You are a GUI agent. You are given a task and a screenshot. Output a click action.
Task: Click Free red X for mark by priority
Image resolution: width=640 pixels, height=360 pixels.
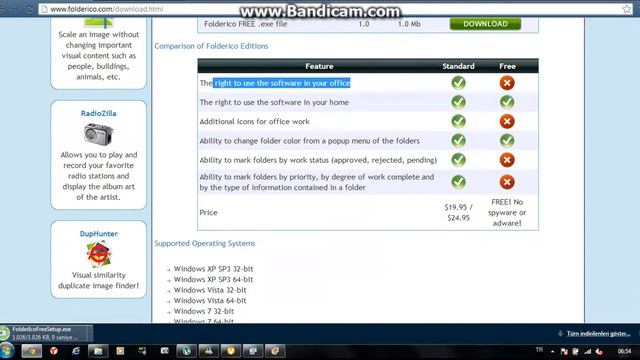(x=507, y=182)
